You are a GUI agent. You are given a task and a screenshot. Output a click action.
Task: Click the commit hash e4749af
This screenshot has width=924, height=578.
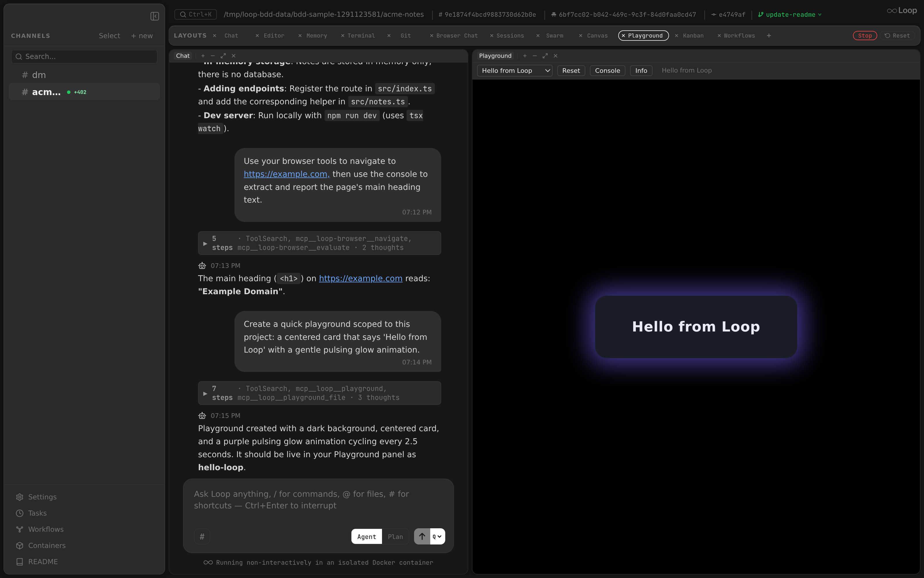[728, 14]
